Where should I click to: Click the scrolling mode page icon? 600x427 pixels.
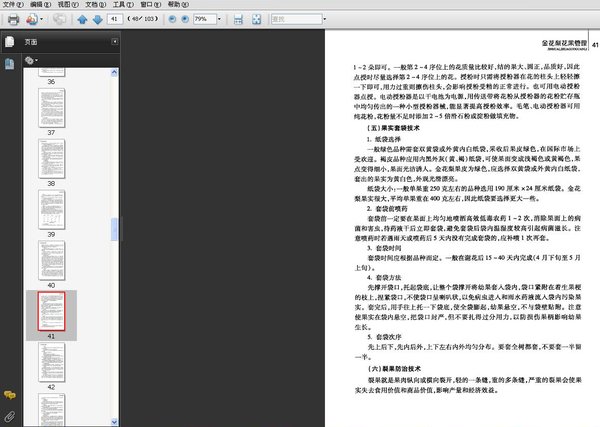[238, 19]
